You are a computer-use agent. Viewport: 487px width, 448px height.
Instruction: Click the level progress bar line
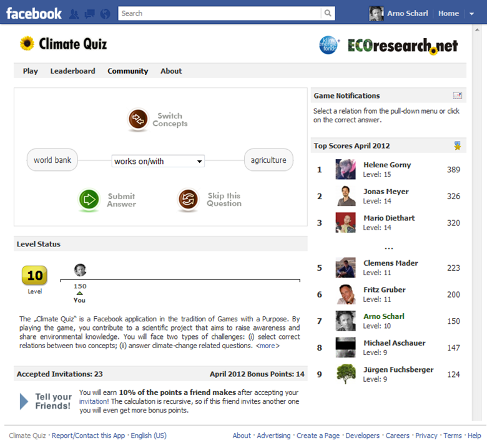[180, 280]
